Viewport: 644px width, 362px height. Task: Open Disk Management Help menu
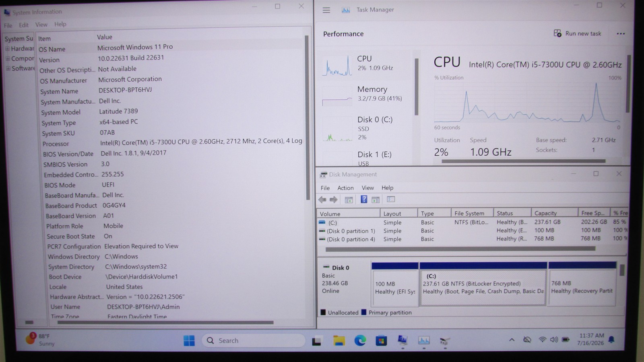pyautogui.click(x=387, y=188)
